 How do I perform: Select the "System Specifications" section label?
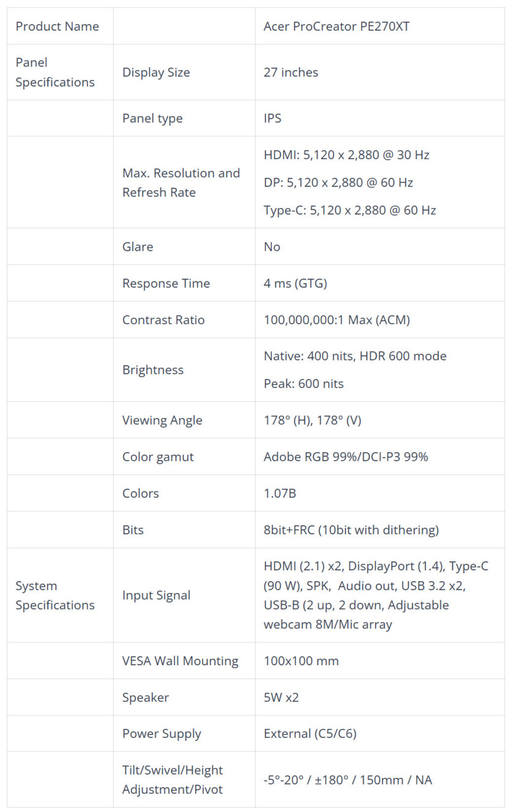pos(55,595)
